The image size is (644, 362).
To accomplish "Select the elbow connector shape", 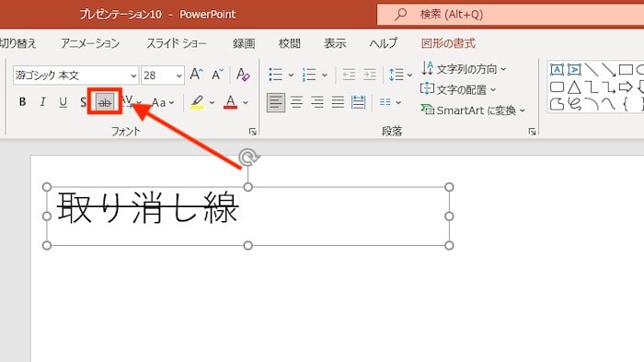I will tap(592, 87).
